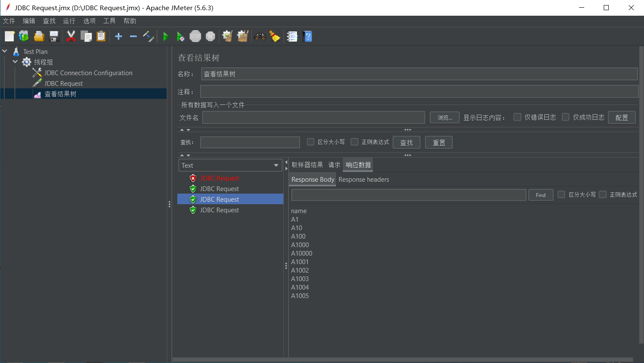Click the Reset Search broom icon
The height and width of the screenshot is (363, 644).
pyautogui.click(x=275, y=37)
